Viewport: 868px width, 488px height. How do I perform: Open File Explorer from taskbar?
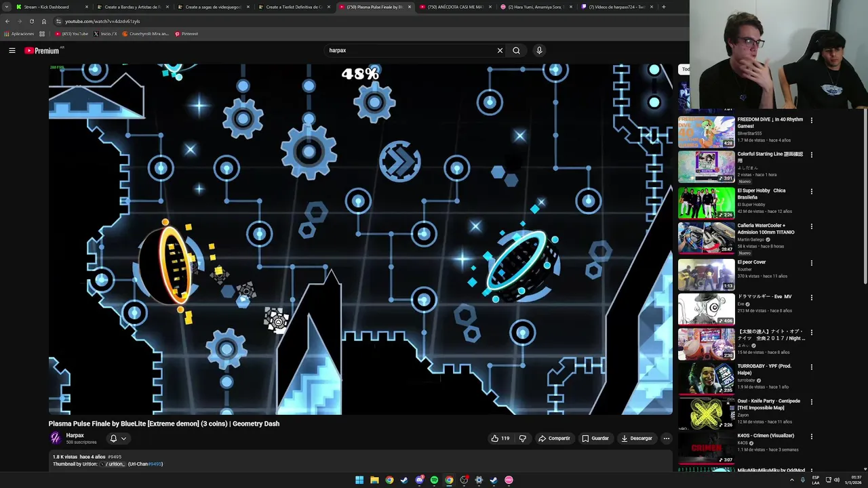pos(374,480)
